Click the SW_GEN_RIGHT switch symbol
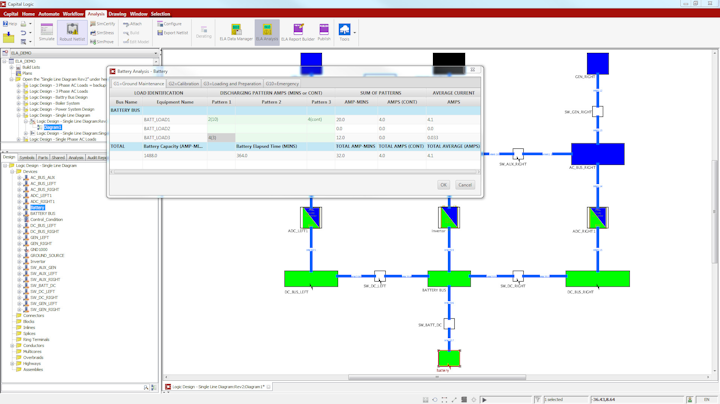The height and width of the screenshot is (404, 720). (597, 112)
